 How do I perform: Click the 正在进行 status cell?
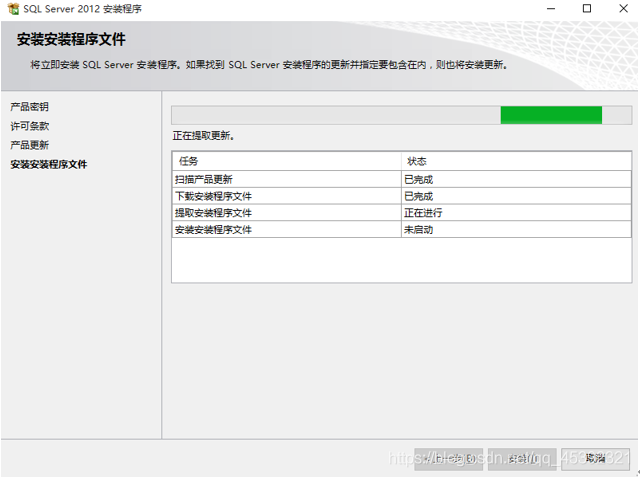[x=516, y=213]
